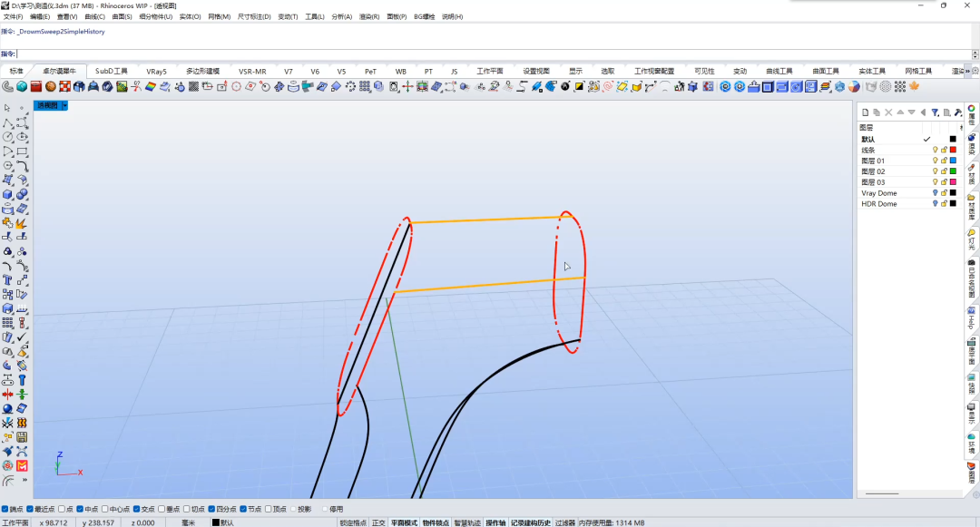This screenshot has height=527, width=980.
Task: Open layer tools hammer icon
Action: 958,112
